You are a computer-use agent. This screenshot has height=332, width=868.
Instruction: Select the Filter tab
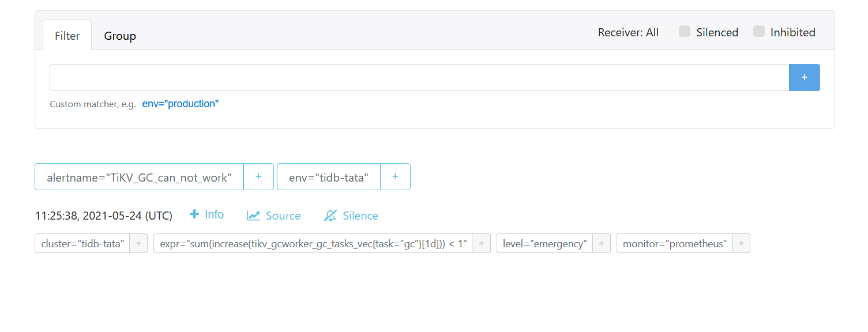pyautogui.click(x=67, y=36)
